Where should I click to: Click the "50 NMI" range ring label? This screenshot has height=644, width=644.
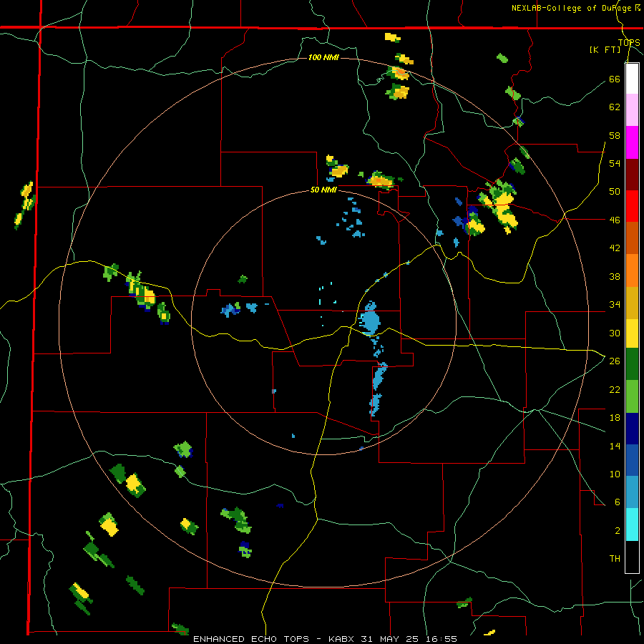click(x=323, y=190)
